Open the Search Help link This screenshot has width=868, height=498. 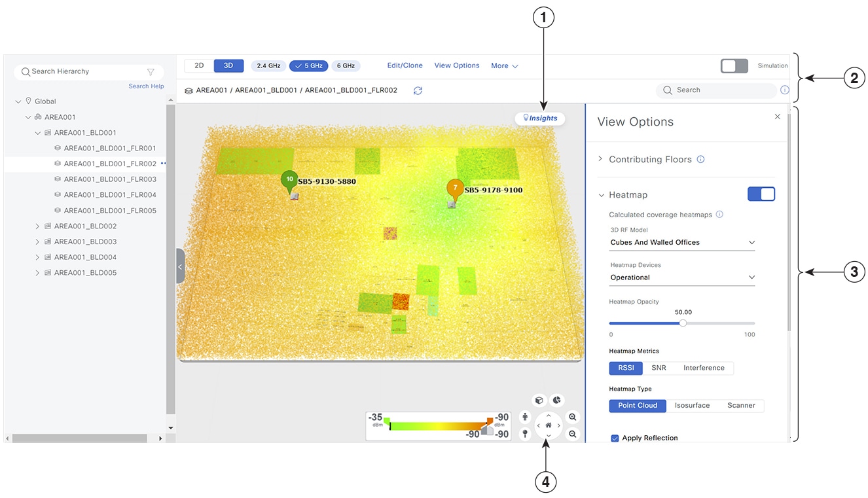point(146,86)
